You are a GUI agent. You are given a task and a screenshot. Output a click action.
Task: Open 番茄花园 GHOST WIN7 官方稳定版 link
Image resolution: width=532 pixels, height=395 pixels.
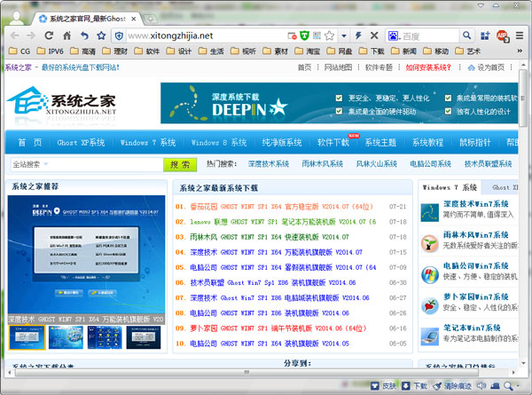pyautogui.click(x=282, y=207)
